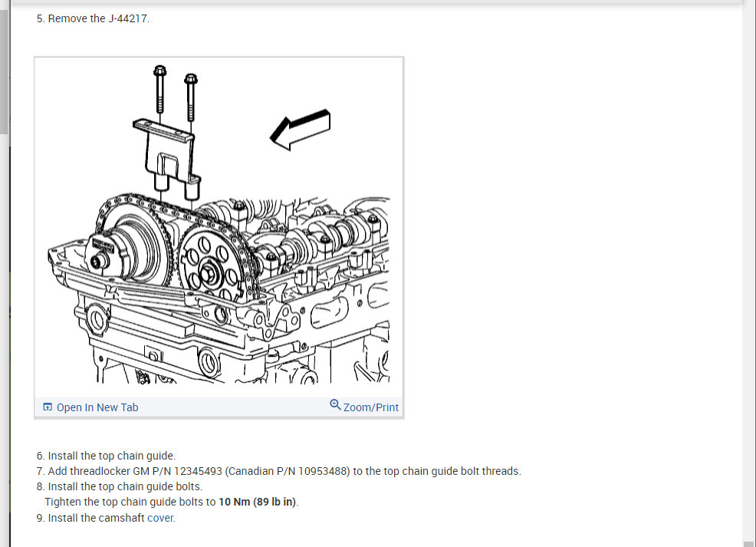The height and width of the screenshot is (547, 756).
Task: Click the top chain guide bracket illustration
Action: pyautogui.click(x=167, y=158)
